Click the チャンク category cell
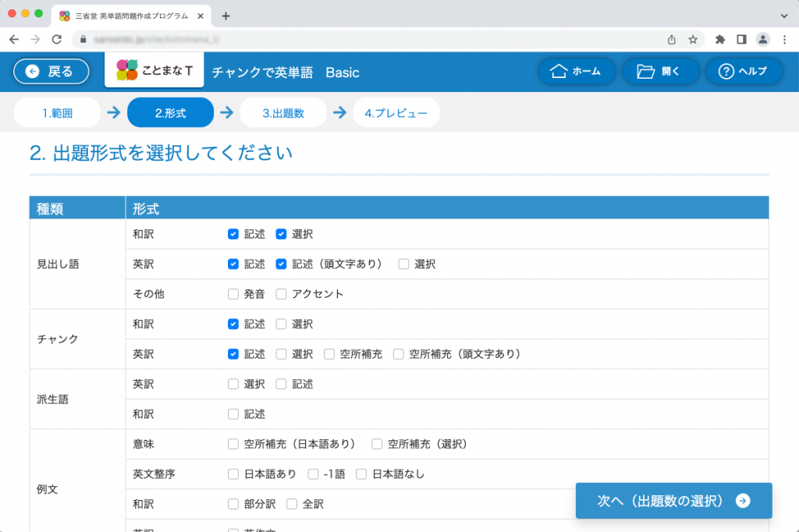Viewport: 799px width, 532px height. 77,339
